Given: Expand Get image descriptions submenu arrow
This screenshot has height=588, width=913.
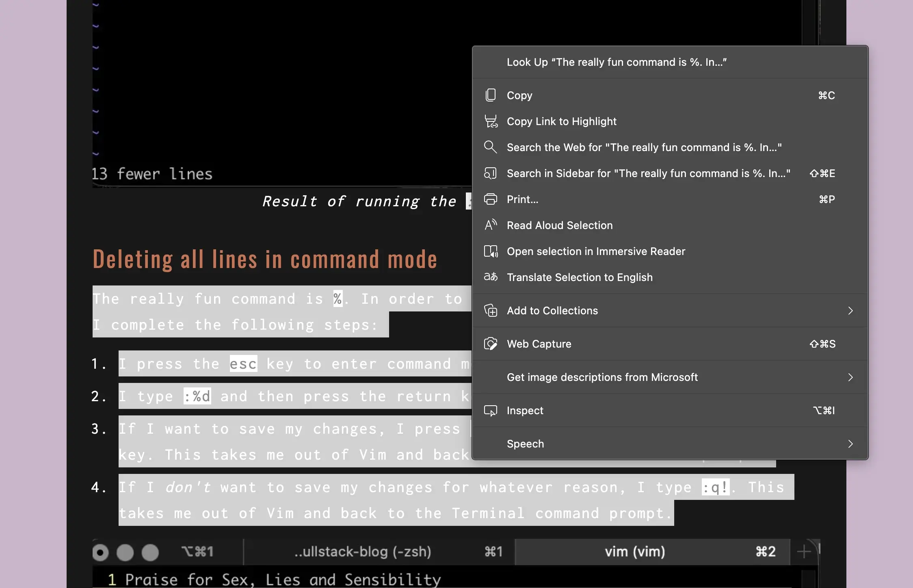Looking at the screenshot, I should 850,377.
